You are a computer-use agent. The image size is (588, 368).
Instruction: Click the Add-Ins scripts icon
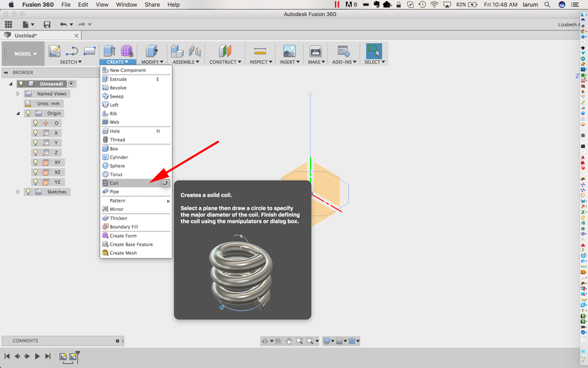(343, 51)
